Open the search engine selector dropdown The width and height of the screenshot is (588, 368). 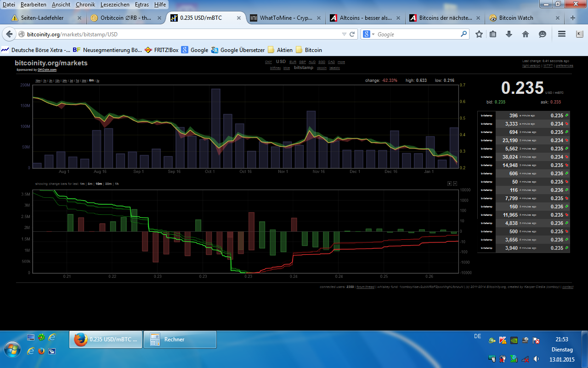pos(369,34)
